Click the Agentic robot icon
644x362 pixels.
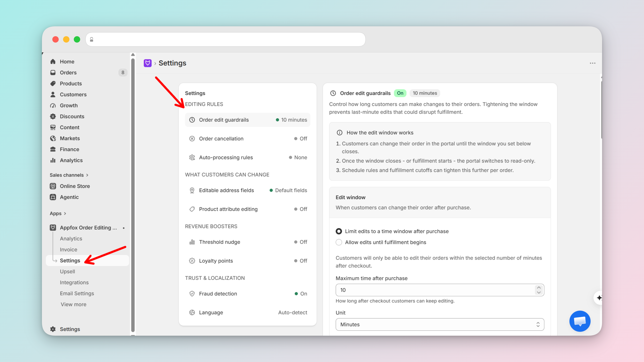(x=53, y=197)
